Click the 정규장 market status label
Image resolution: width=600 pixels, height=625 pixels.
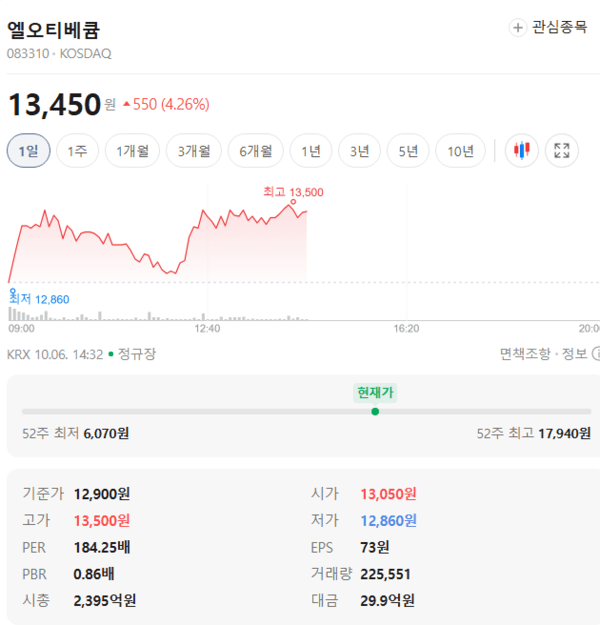pos(137,354)
